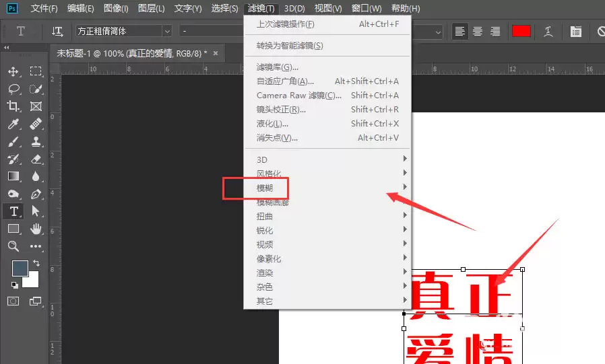Expand the 锐化 submenu
The height and width of the screenshot is (364, 605).
tap(327, 230)
